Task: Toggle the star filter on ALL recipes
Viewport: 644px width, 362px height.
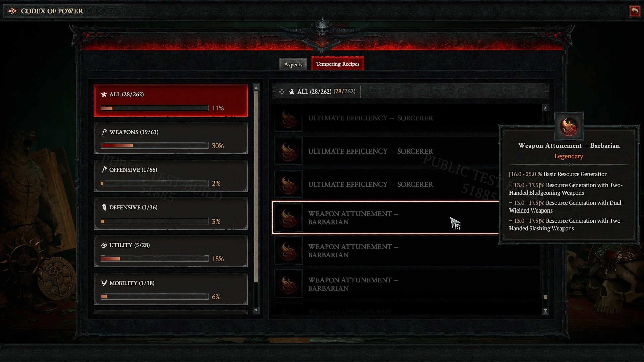Action: pyautogui.click(x=291, y=91)
